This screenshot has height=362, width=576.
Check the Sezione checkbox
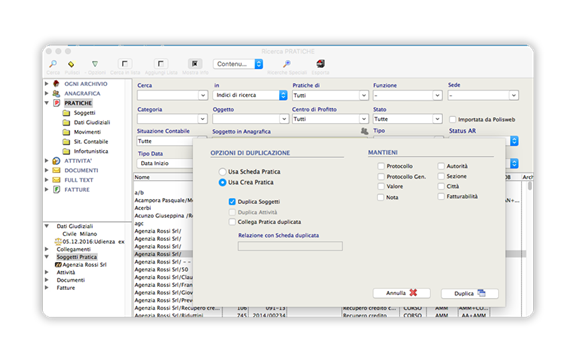441,176
